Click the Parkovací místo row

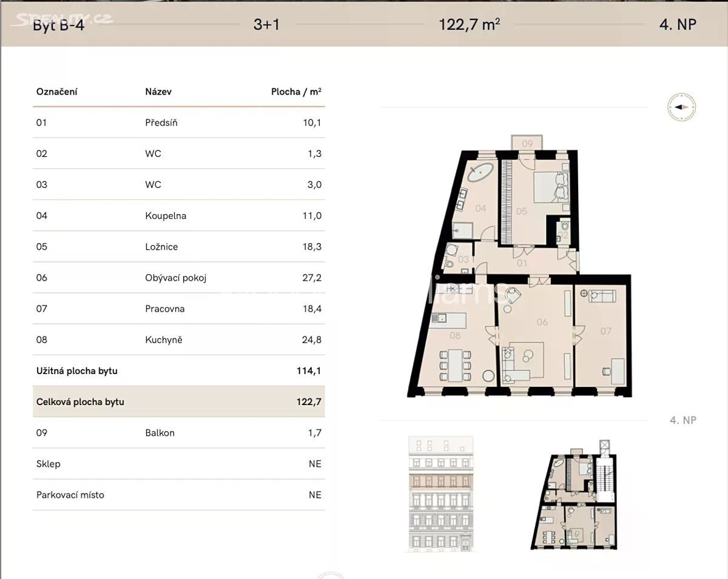point(178,495)
